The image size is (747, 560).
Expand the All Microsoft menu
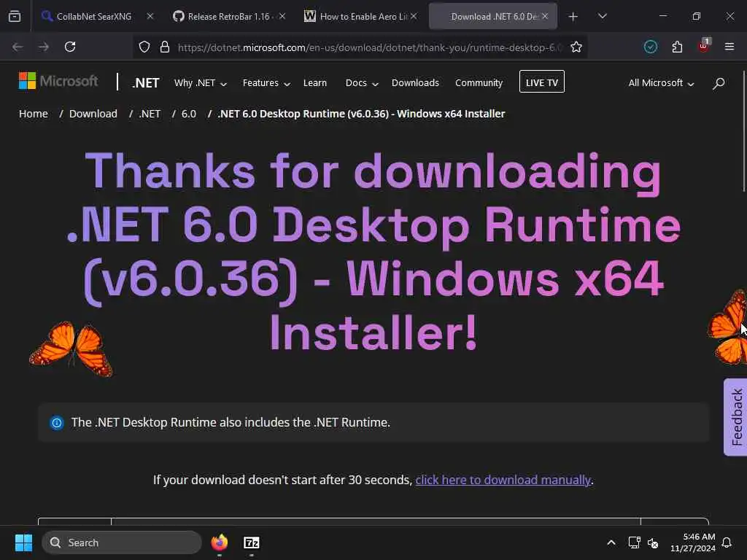661,83
